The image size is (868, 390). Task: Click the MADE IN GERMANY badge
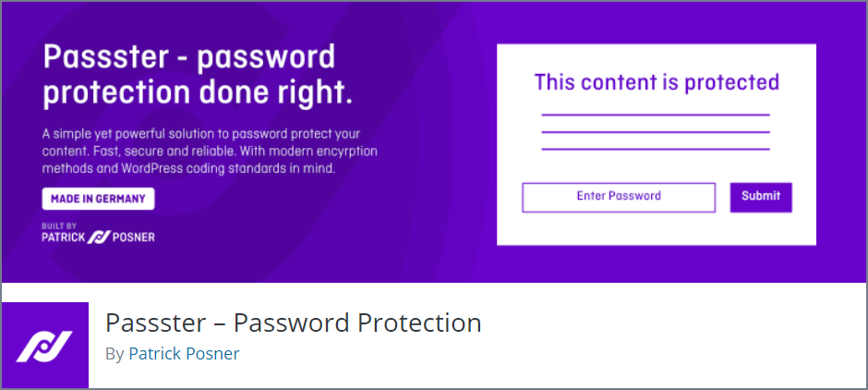tap(98, 199)
